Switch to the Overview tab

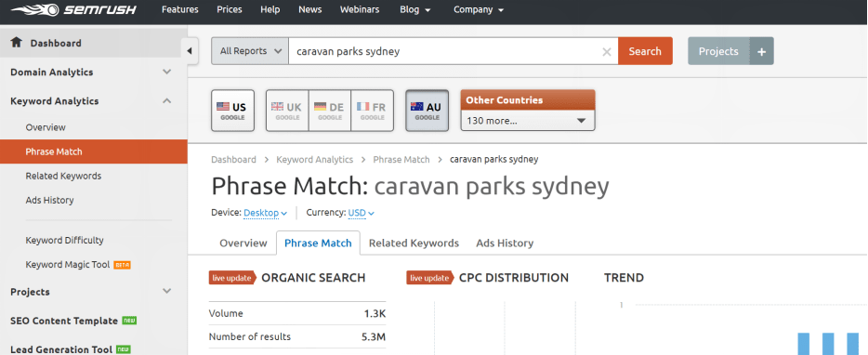click(x=243, y=243)
